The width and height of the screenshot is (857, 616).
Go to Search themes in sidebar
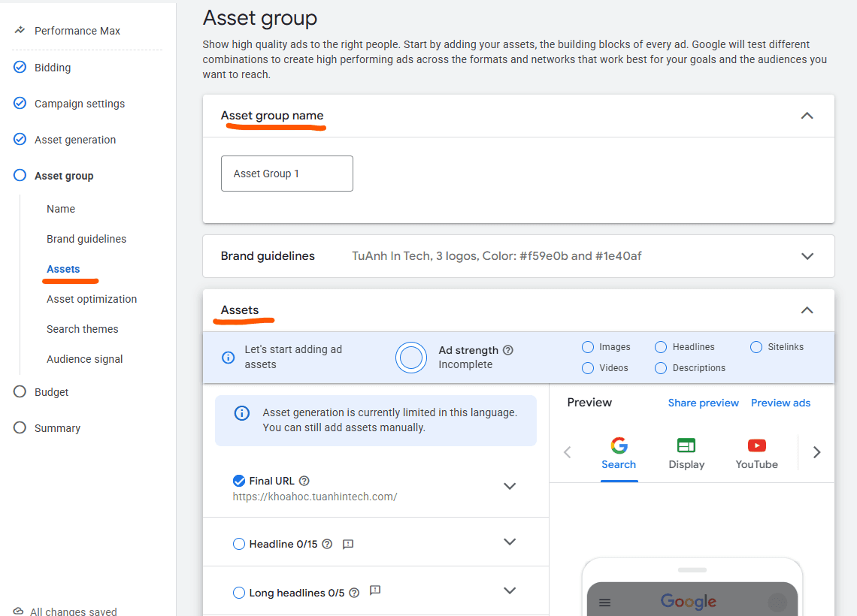point(82,328)
